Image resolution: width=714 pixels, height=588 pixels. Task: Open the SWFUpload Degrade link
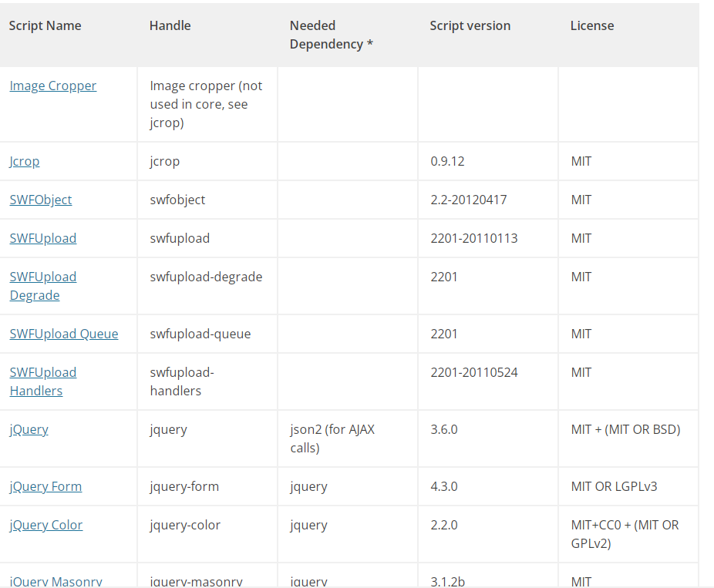[x=43, y=286]
